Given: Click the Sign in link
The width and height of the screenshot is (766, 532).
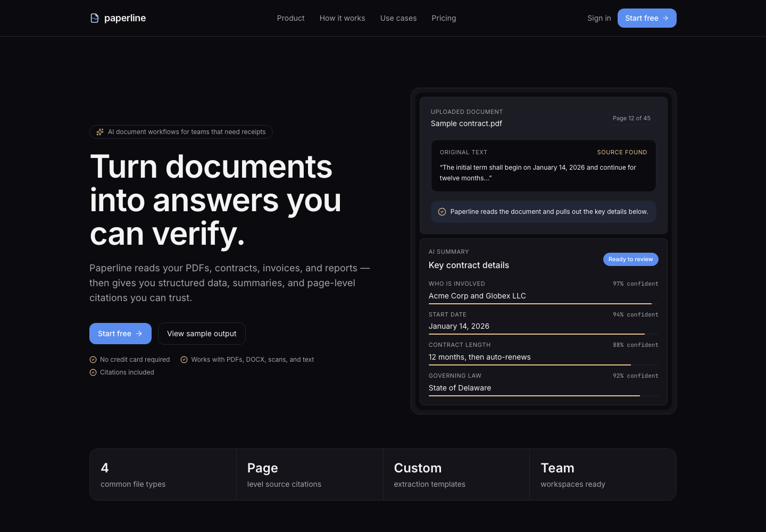Looking at the screenshot, I should tap(599, 18).
